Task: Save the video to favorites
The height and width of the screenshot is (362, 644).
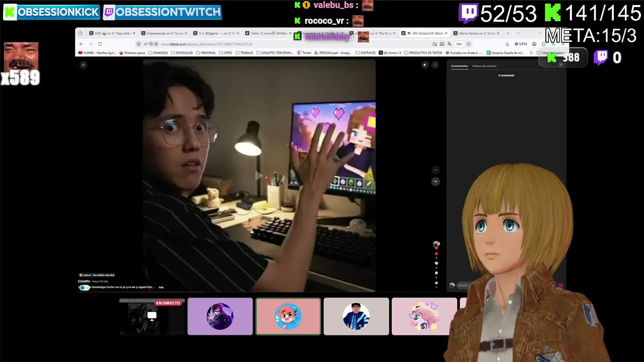Action: [436, 274]
